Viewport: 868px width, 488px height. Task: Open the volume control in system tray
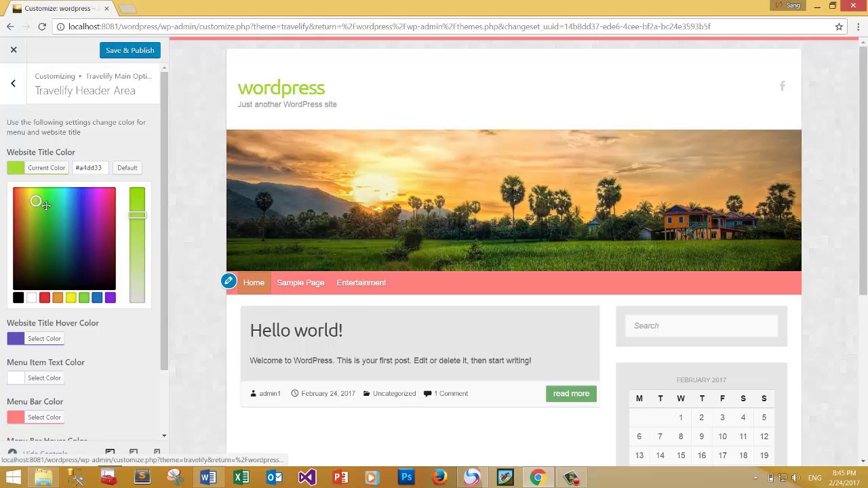[x=795, y=478]
